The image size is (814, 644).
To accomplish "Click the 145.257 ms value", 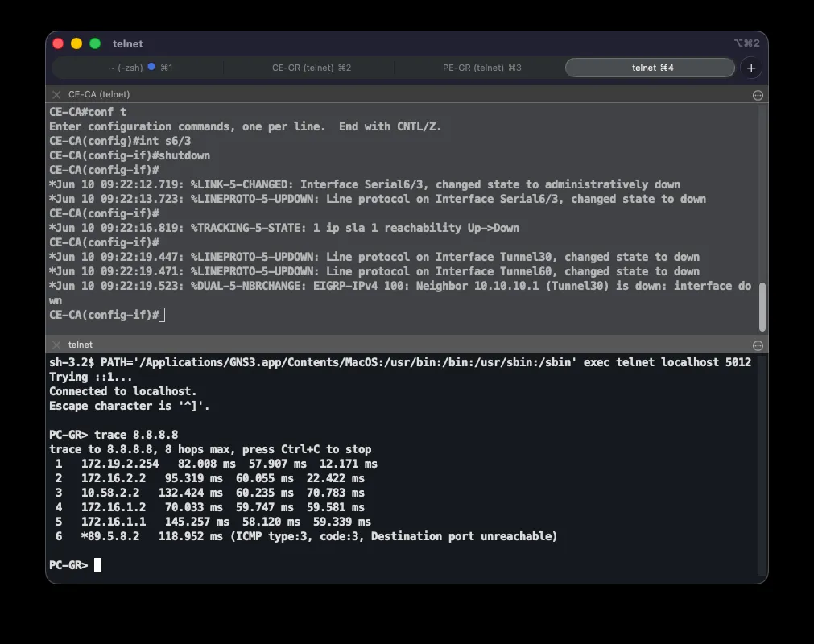I will (x=196, y=522).
